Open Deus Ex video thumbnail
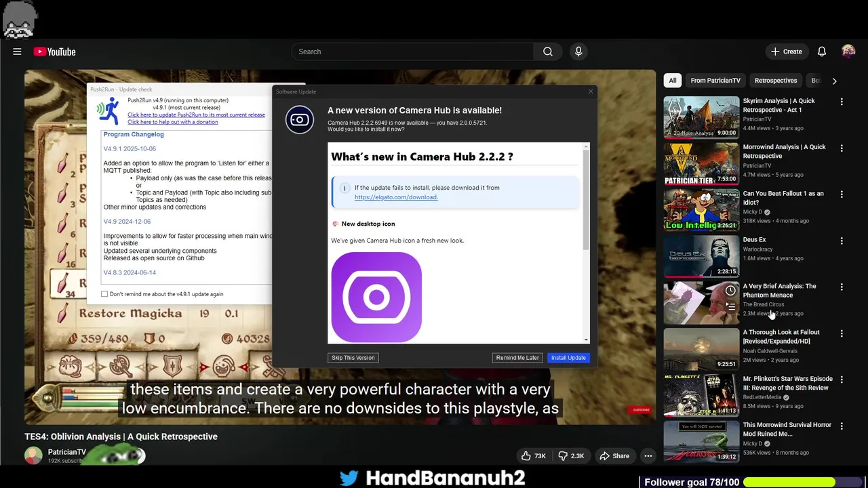Screen dimensions: 868x488 click(x=701, y=256)
